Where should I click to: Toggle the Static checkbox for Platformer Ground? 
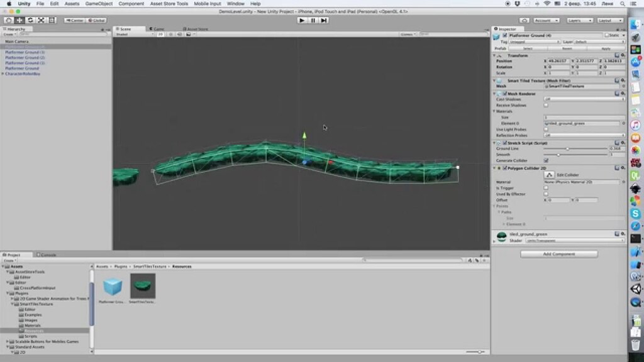click(x=608, y=36)
